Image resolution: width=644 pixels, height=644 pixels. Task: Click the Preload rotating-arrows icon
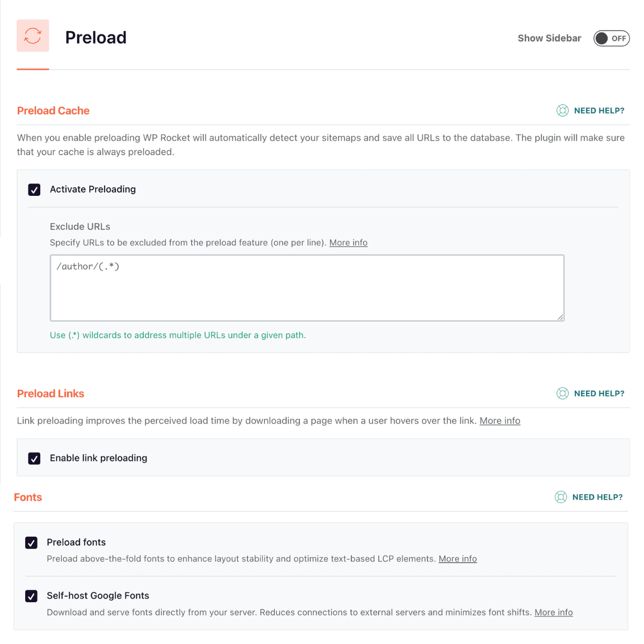pyautogui.click(x=33, y=35)
